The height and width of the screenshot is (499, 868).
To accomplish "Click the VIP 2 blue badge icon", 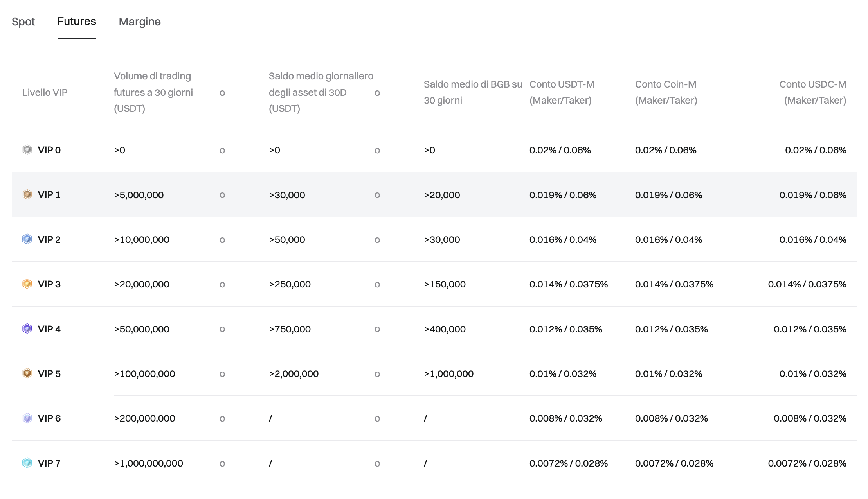I will (x=27, y=239).
